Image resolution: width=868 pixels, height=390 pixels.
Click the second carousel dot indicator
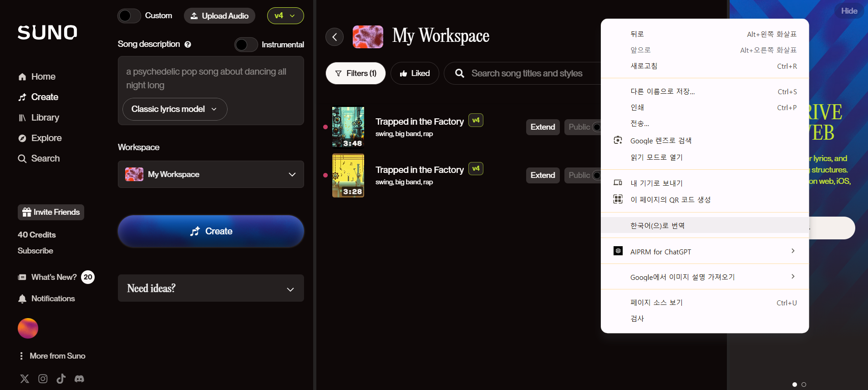(804, 385)
